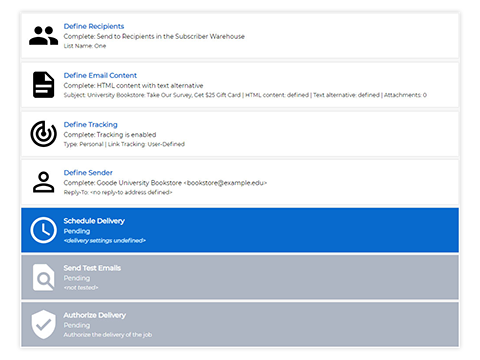Click the Define Tracking radar icon
Viewport: 480px width, 360px height.
tap(43, 134)
